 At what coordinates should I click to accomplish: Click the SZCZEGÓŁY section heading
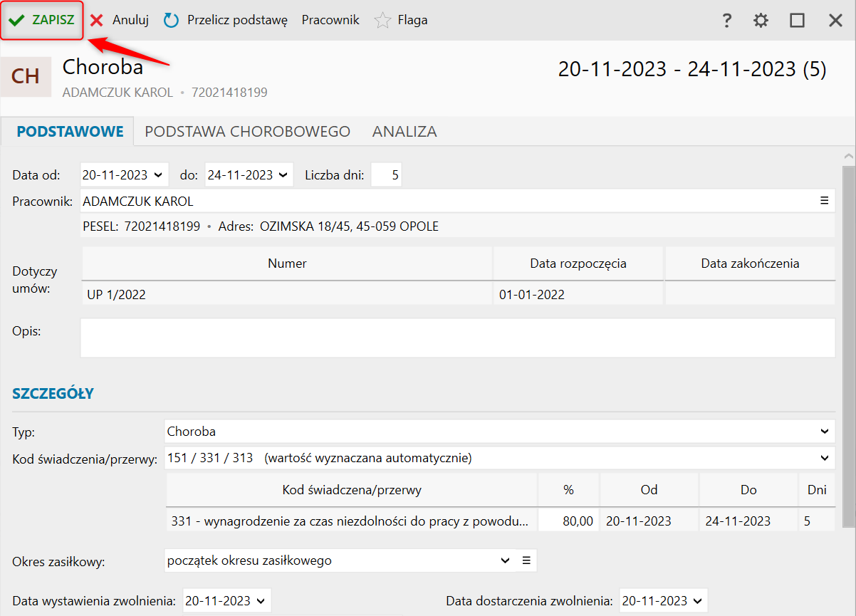tap(53, 393)
